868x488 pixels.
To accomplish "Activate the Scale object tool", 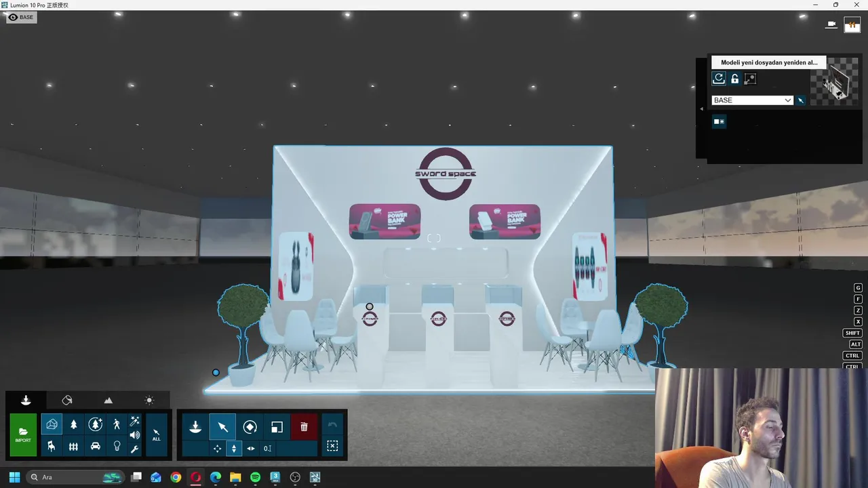I will point(277,427).
